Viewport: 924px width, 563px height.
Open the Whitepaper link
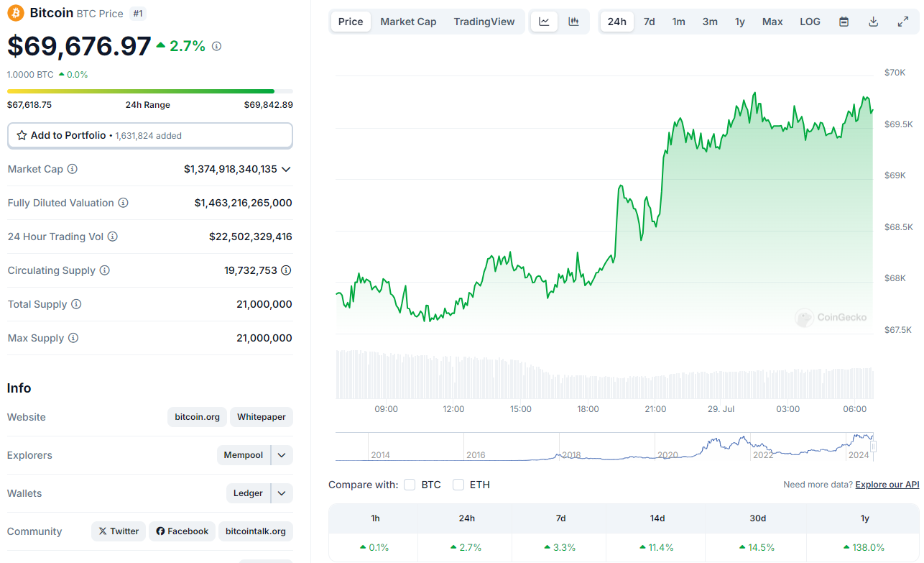[x=262, y=417]
